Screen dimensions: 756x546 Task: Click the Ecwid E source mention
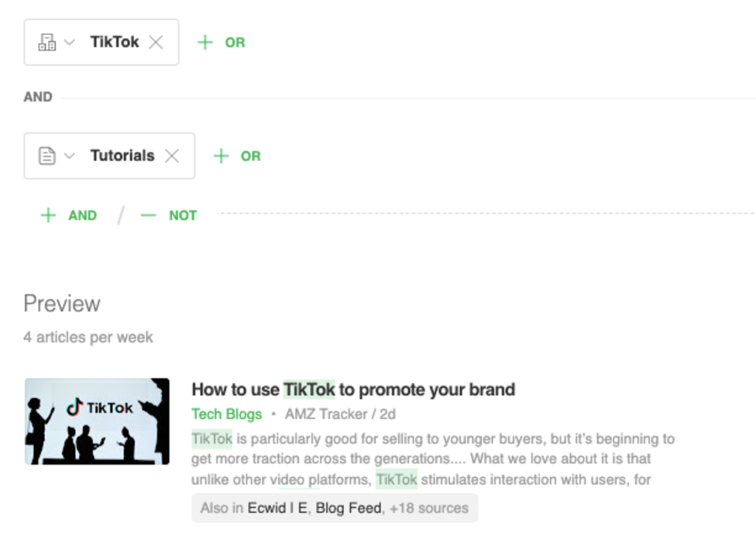278,508
